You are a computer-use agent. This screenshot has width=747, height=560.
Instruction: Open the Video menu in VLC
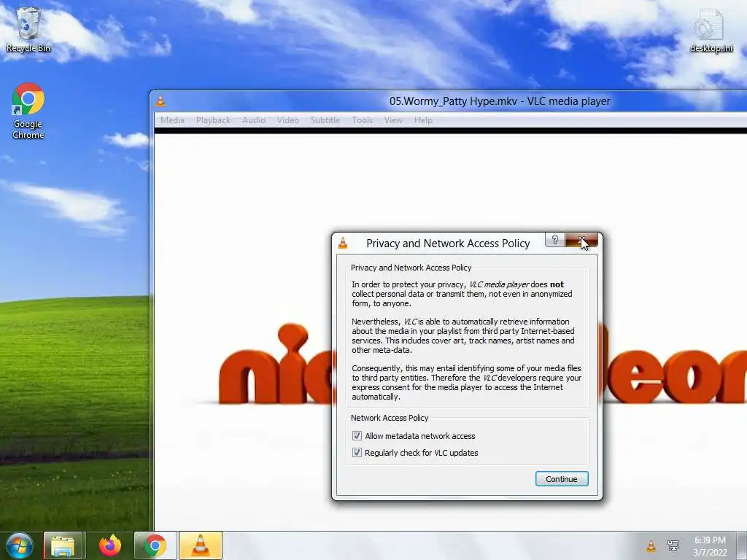[287, 120]
